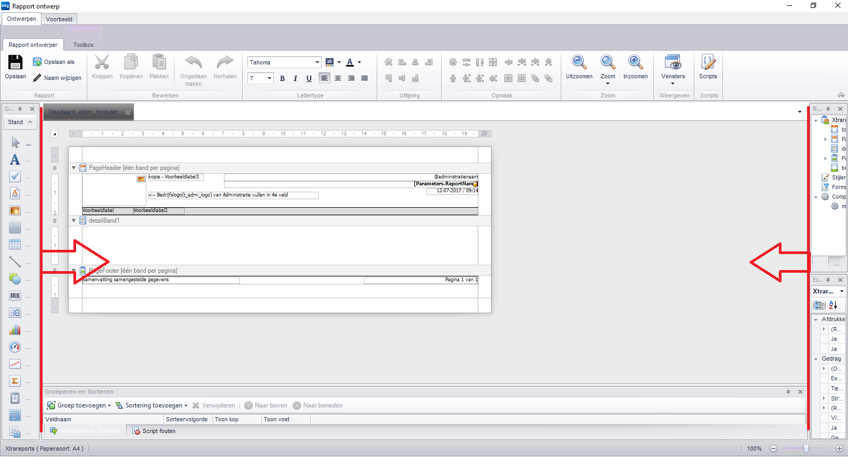Viewport: 848px width, 457px height.
Task: Click the Opslaan save icon
Action: pyautogui.click(x=15, y=62)
